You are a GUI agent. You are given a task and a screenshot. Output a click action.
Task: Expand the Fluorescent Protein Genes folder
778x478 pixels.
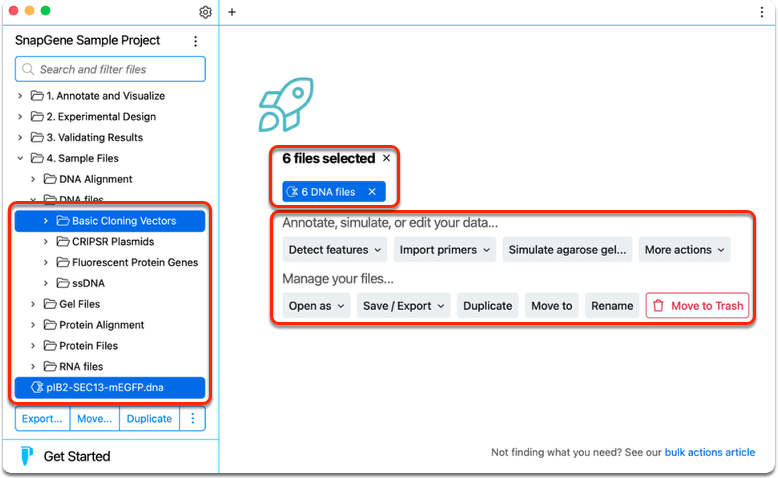(x=46, y=263)
